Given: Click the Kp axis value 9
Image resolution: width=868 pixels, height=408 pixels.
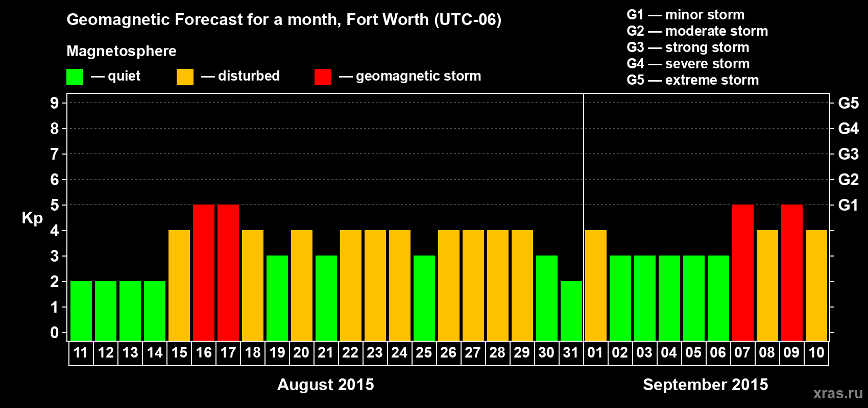Looking at the screenshot, I should pos(55,103).
